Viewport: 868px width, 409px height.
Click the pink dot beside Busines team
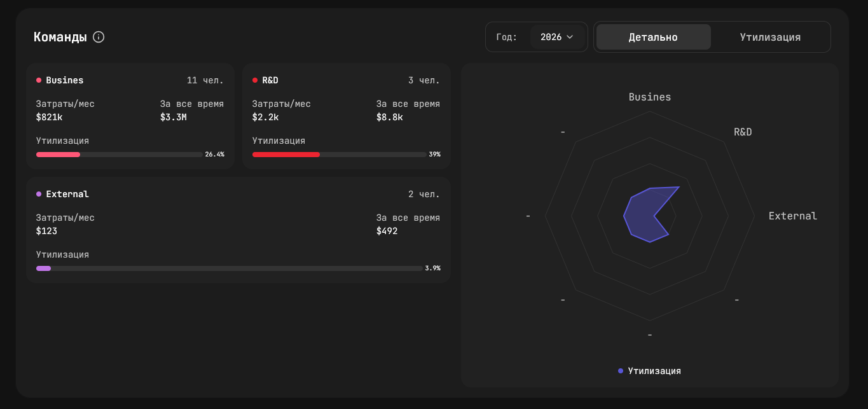pos(39,80)
